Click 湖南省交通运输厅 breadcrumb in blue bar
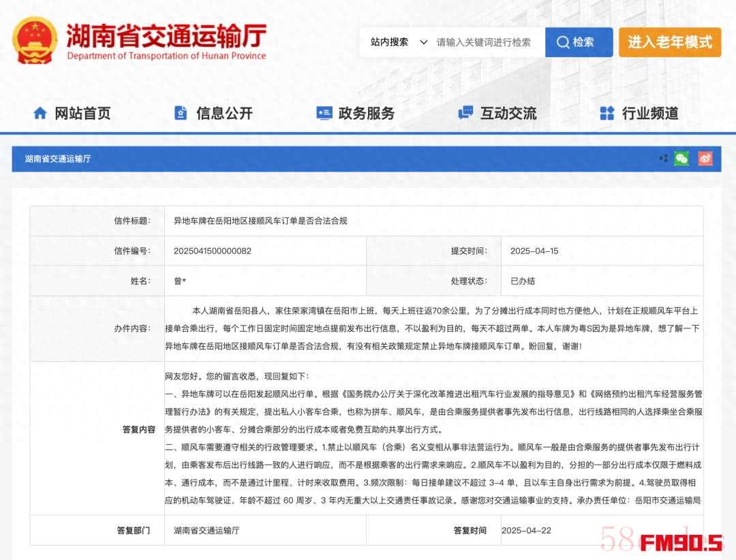Screen dimensions: 736x560 tap(58, 159)
